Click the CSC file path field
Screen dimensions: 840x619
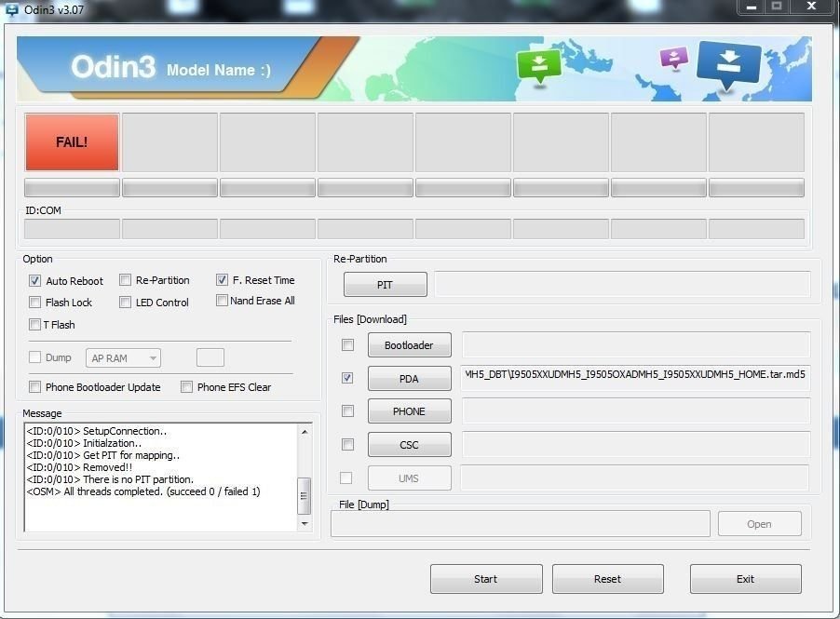(x=635, y=444)
